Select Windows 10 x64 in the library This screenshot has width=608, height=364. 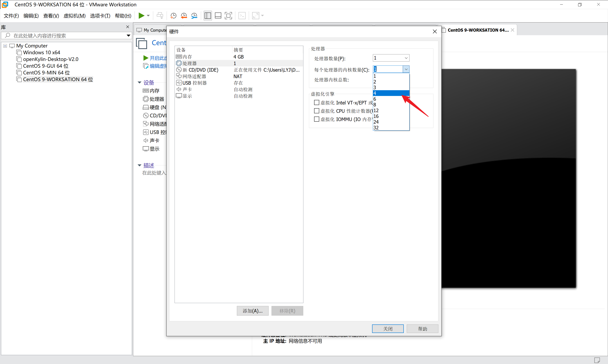[42, 52]
